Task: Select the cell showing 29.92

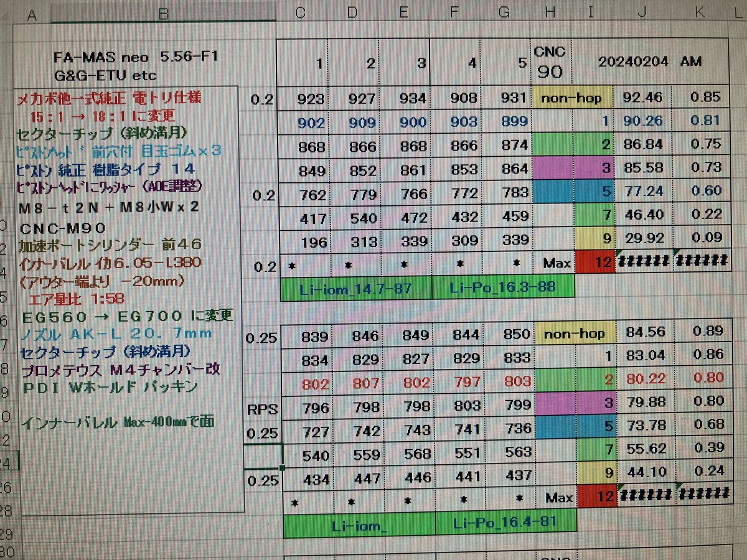Action: [644, 238]
